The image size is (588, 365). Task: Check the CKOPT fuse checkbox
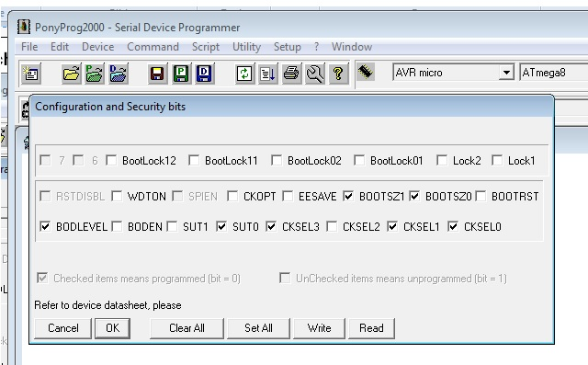232,196
